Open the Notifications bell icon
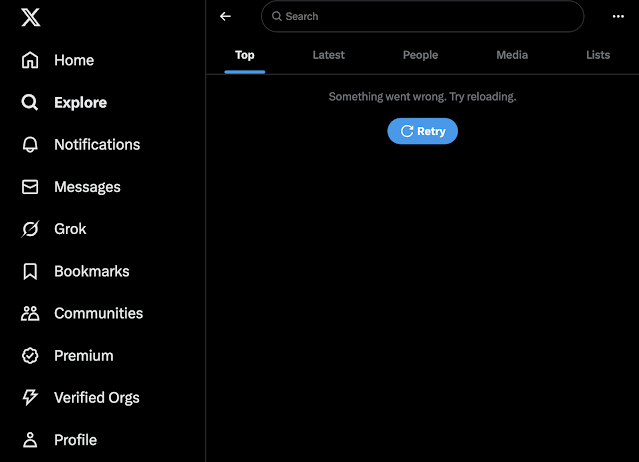 (30, 144)
